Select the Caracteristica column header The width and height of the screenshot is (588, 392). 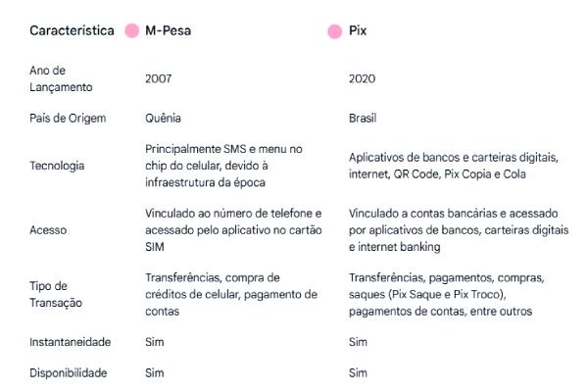coord(72,30)
